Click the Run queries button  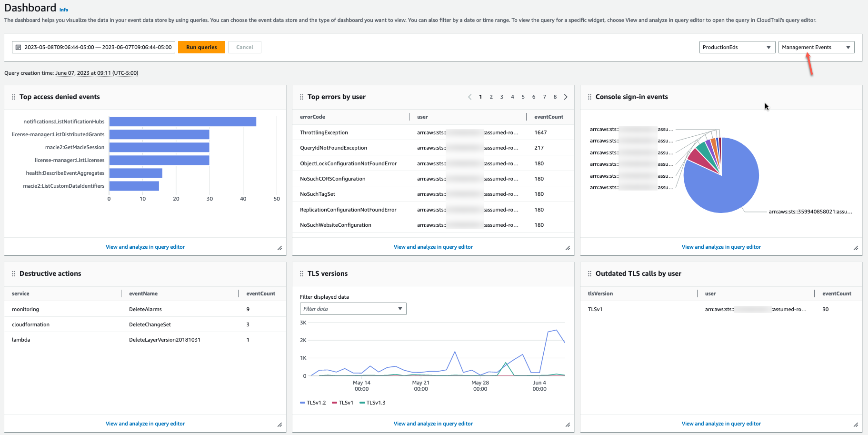[201, 47]
